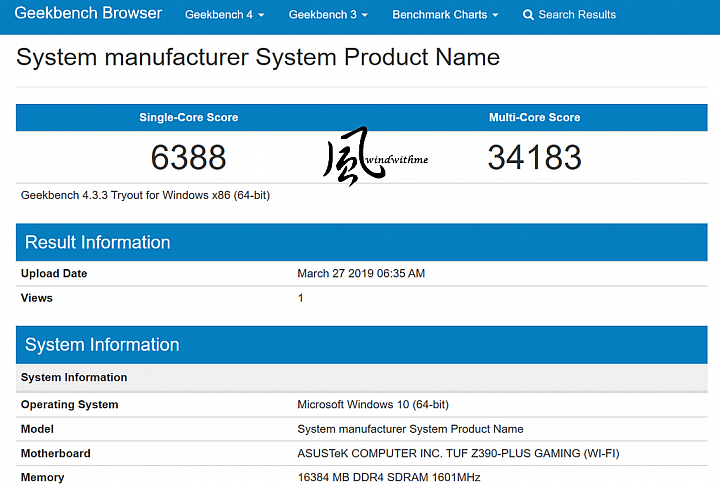This screenshot has width=720, height=484.
Task: Click the Motherboard label
Action: pos(56,453)
